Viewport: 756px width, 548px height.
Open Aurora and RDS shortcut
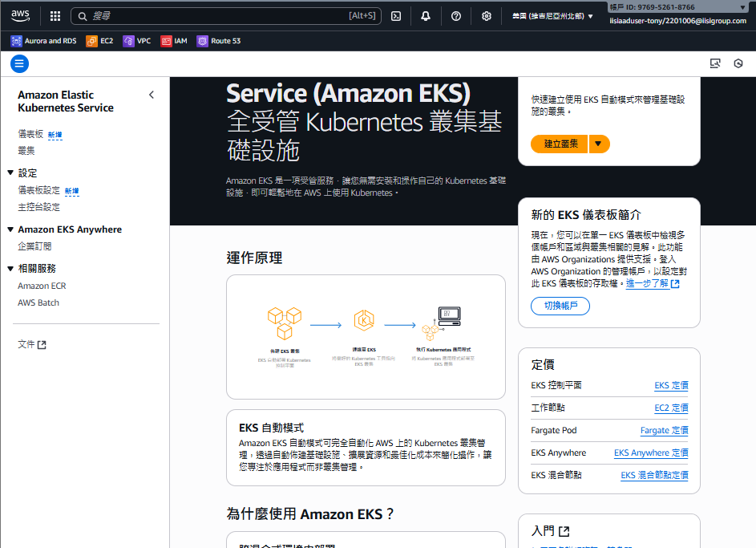click(x=43, y=41)
